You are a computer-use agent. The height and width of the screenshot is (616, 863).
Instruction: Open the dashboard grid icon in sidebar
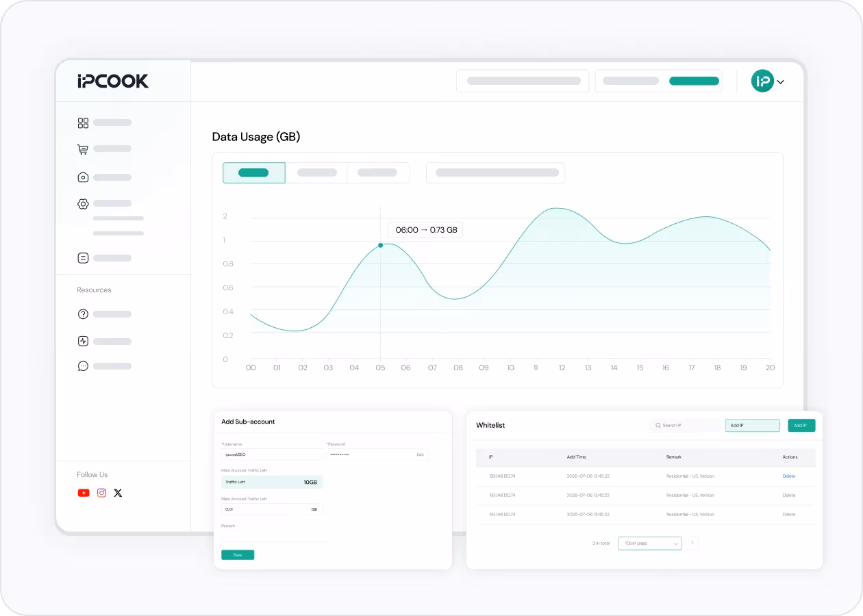[x=83, y=123]
